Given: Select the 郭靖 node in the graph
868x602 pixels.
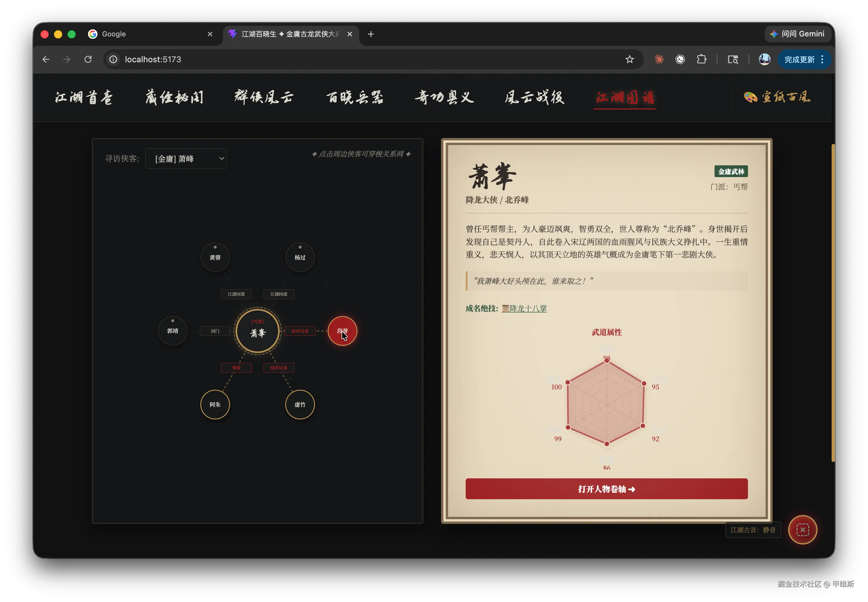Looking at the screenshot, I should point(173,331).
